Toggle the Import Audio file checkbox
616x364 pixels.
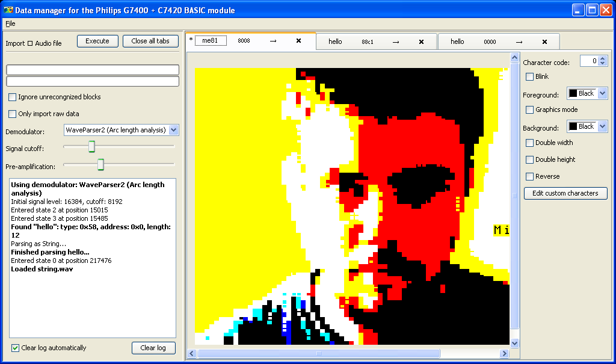[x=30, y=43]
